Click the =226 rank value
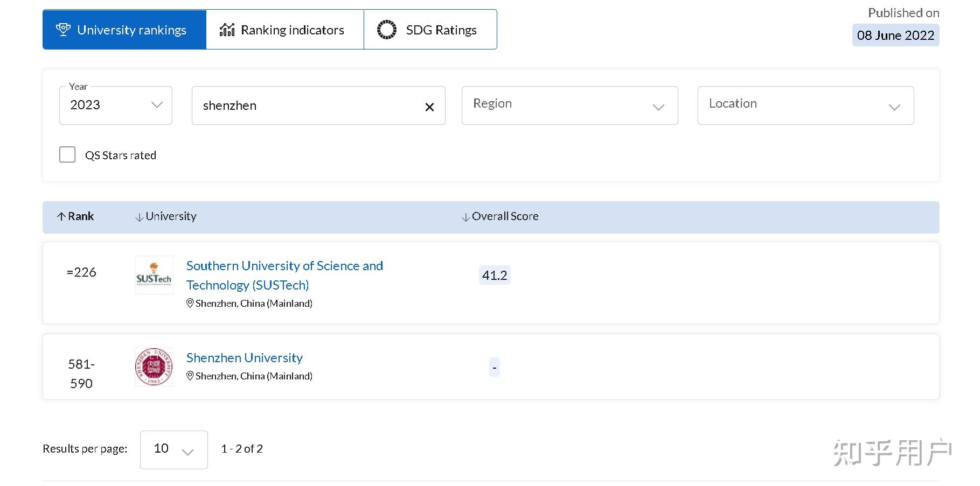Screen dimensions: 980x486 (x=81, y=272)
